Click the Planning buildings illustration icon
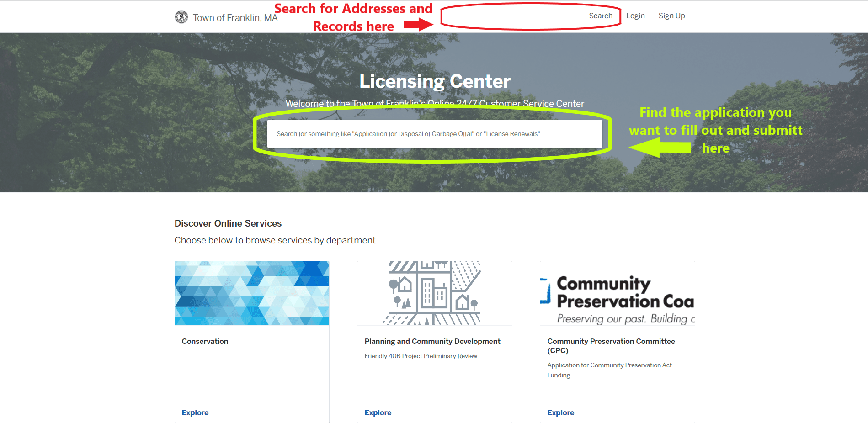This screenshot has width=868, height=428. pos(434,293)
